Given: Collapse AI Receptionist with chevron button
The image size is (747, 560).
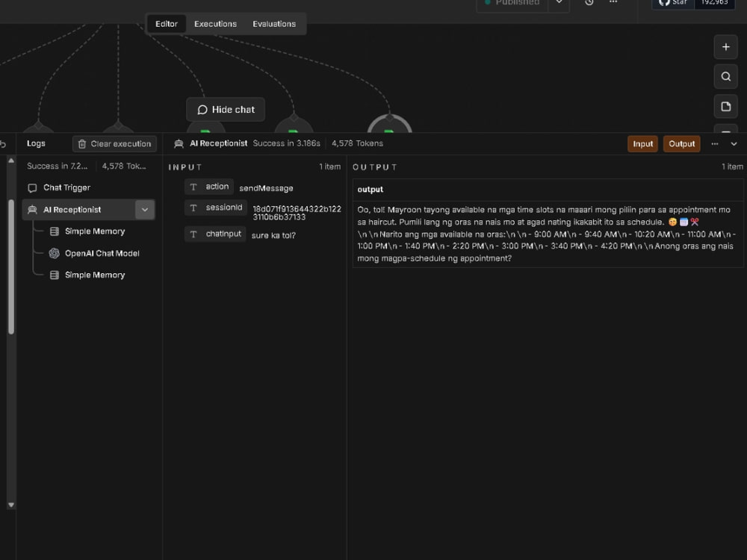Looking at the screenshot, I should point(145,210).
